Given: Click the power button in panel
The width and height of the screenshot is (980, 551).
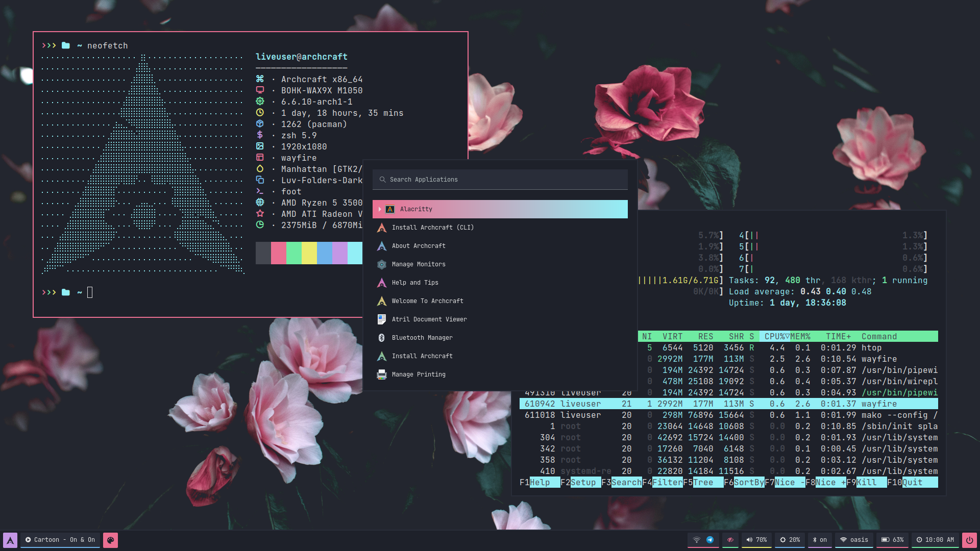Looking at the screenshot, I should click(x=969, y=540).
